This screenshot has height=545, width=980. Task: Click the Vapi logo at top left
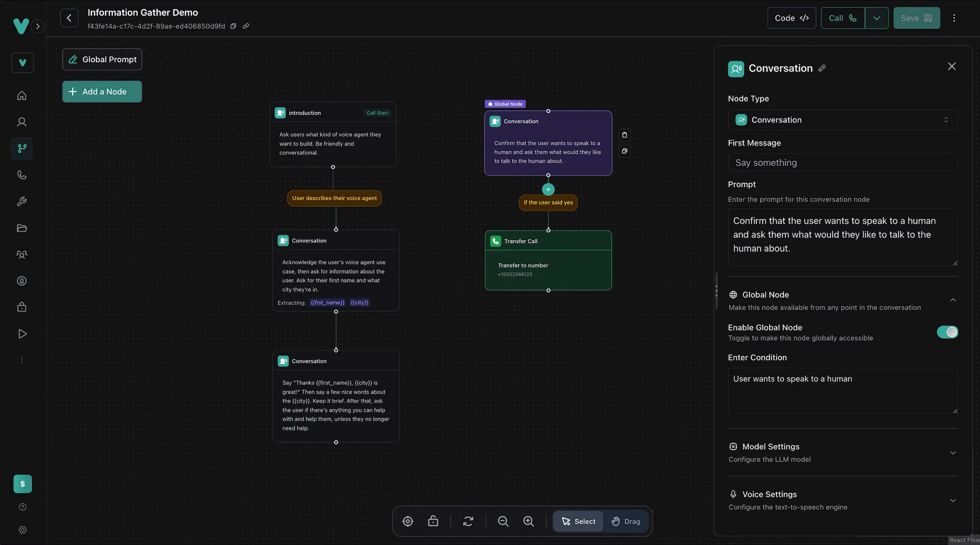21,26
